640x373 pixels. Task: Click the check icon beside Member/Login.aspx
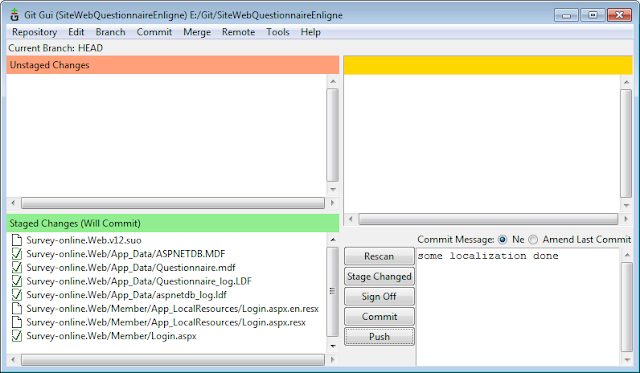click(x=17, y=336)
